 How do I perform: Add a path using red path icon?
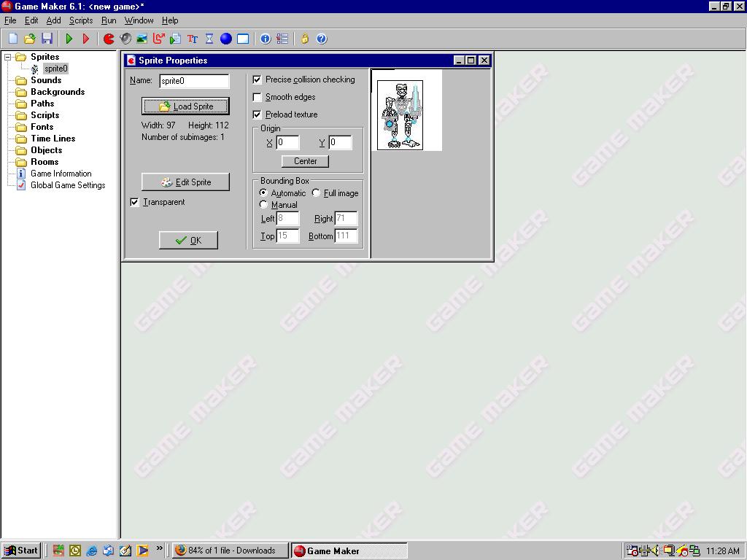158,39
